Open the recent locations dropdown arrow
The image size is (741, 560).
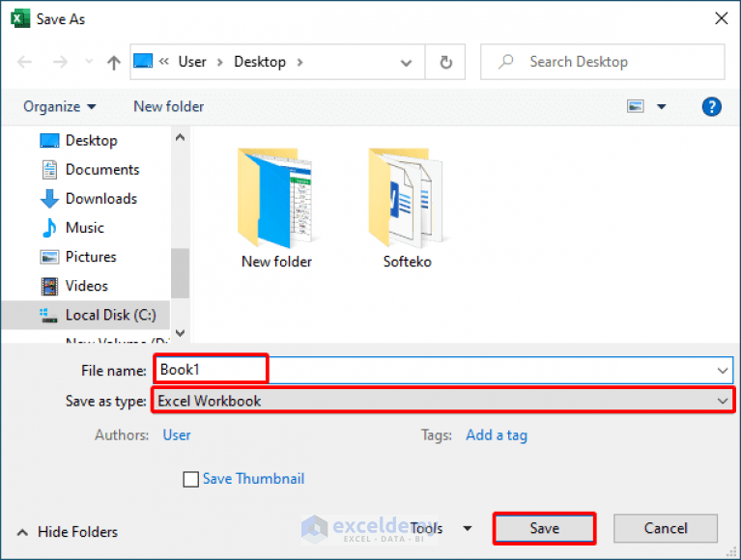click(x=89, y=62)
